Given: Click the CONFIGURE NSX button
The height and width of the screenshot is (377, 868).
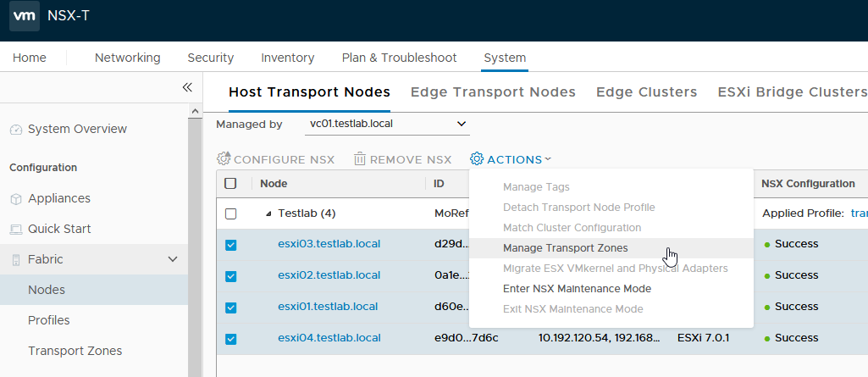Looking at the screenshot, I should (x=276, y=159).
